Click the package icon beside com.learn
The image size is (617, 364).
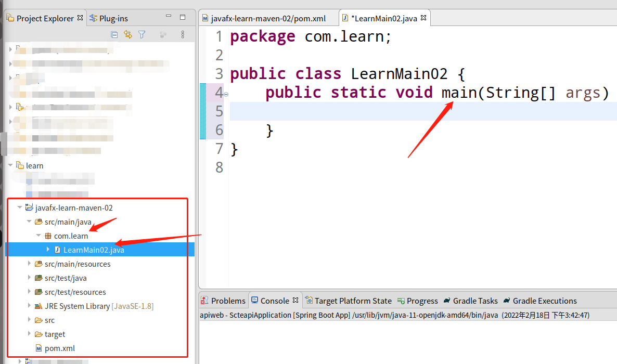tap(48, 236)
